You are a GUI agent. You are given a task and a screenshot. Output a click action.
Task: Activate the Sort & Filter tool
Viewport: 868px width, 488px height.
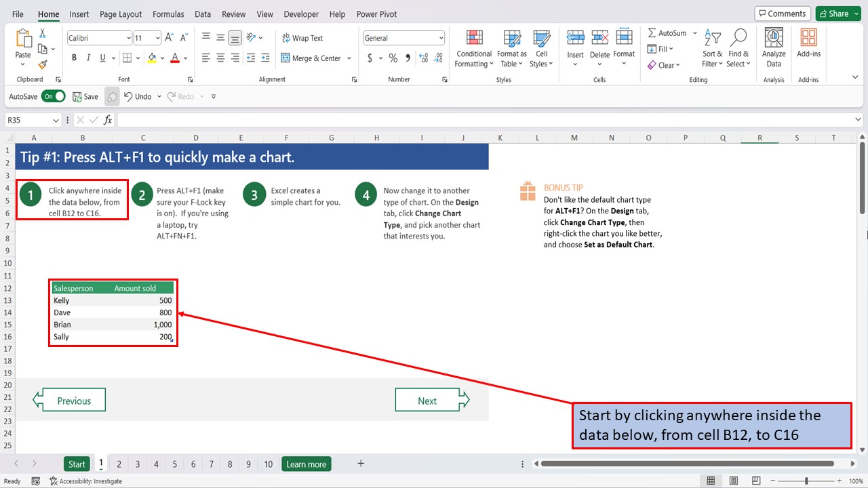[x=712, y=47]
